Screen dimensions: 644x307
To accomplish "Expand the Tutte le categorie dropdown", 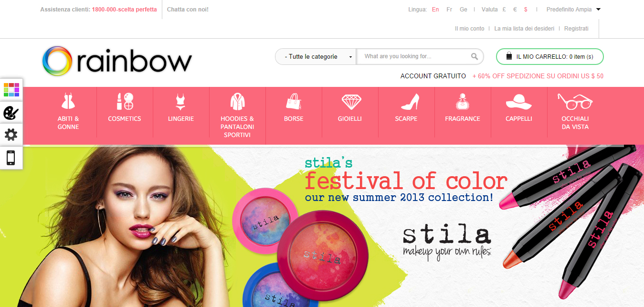I will [316, 56].
